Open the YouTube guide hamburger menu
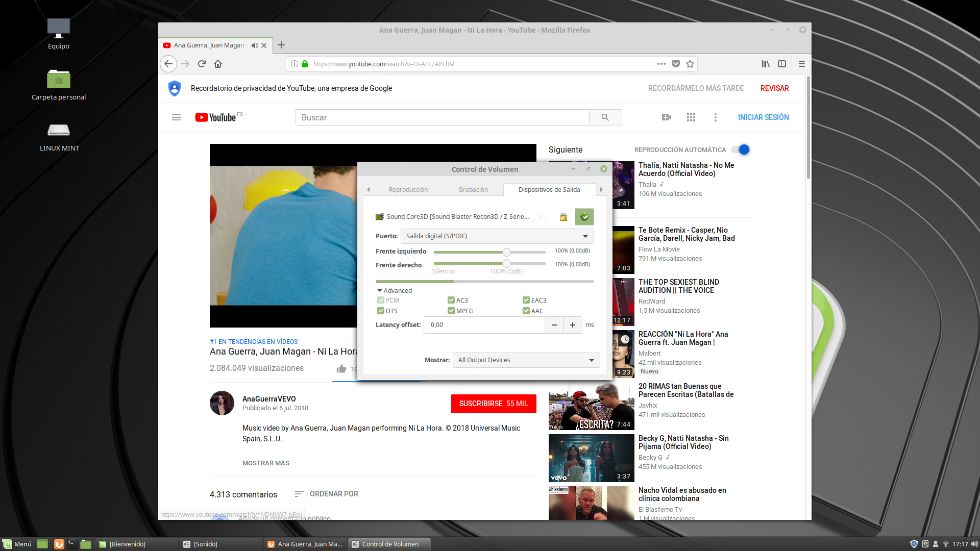This screenshot has height=551, width=980. click(x=177, y=117)
